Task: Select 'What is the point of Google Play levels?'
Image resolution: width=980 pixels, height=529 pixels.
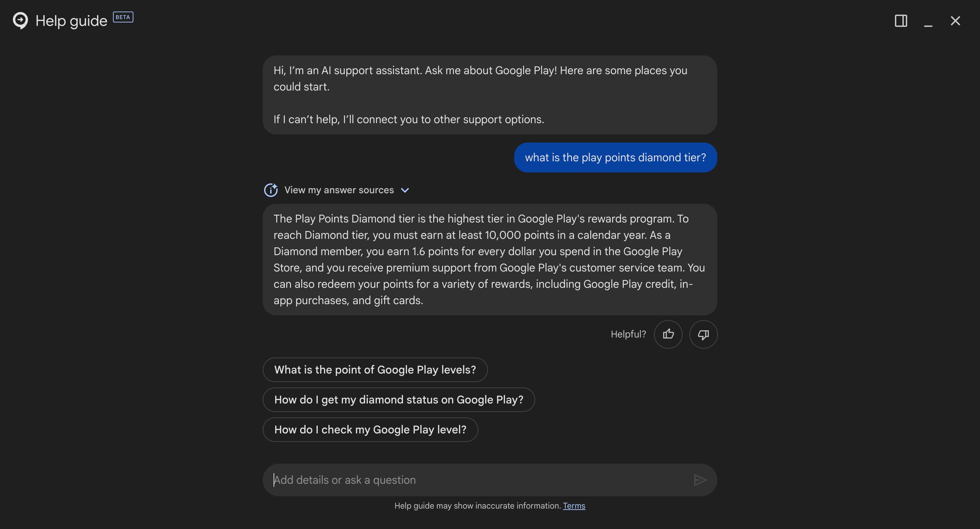Action: pos(375,370)
